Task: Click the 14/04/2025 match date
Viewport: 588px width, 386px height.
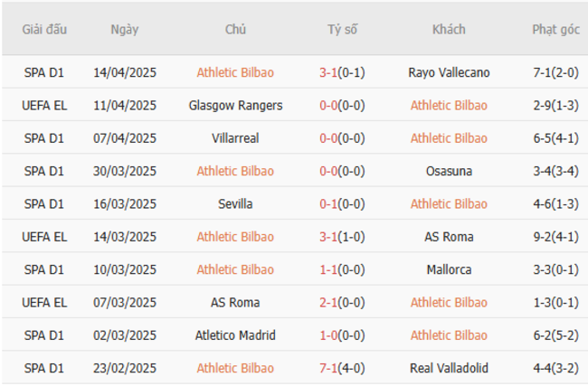Action: pos(125,72)
